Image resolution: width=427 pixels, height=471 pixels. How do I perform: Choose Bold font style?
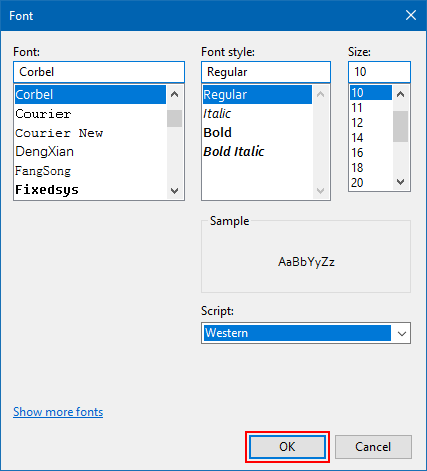257,133
